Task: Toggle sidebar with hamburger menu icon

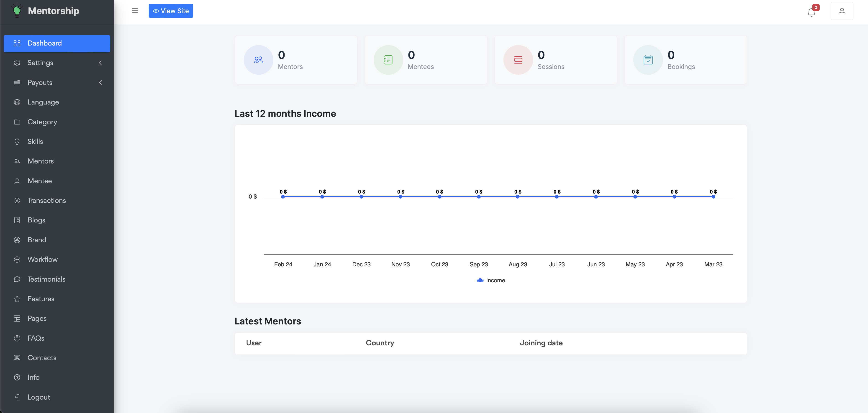Action: [x=135, y=10]
